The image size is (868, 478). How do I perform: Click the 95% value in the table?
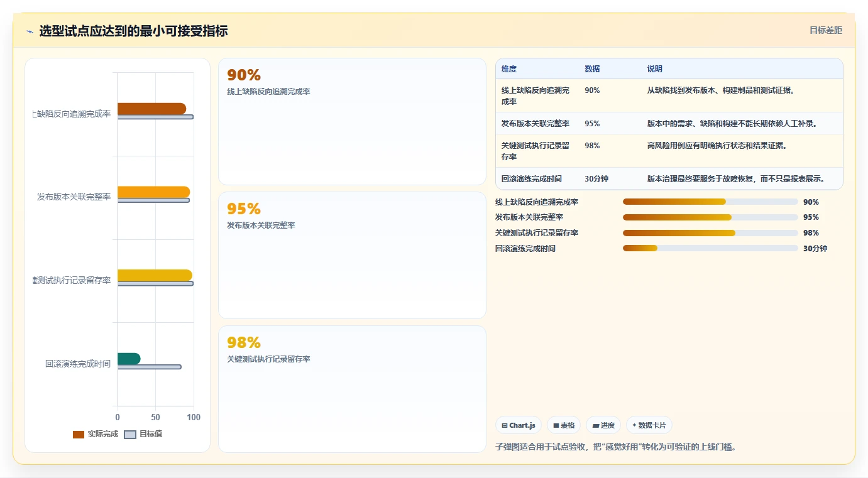click(592, 123)
